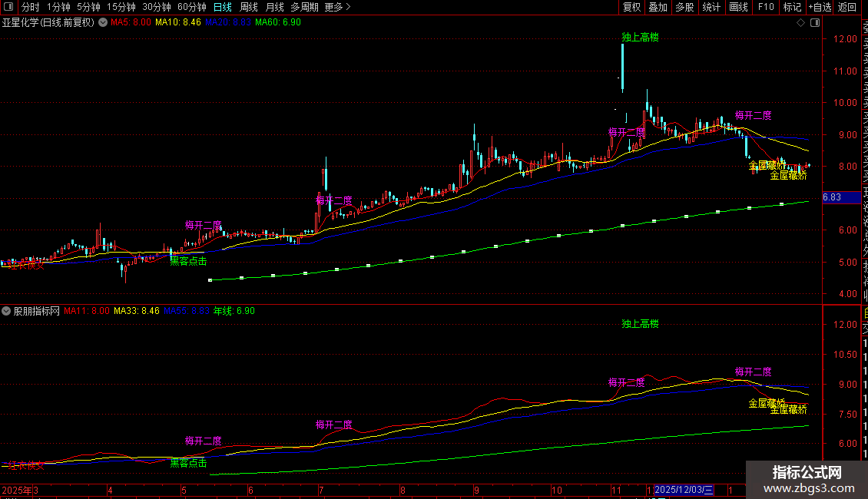868x499 pixels.
Task: Click 独上高楼 signal in main chart
Action: click(640, 38)
